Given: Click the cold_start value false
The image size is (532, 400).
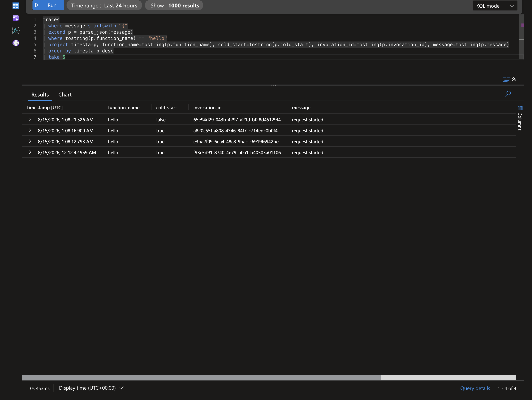Looking at the screenshot, I should [161, 120].
